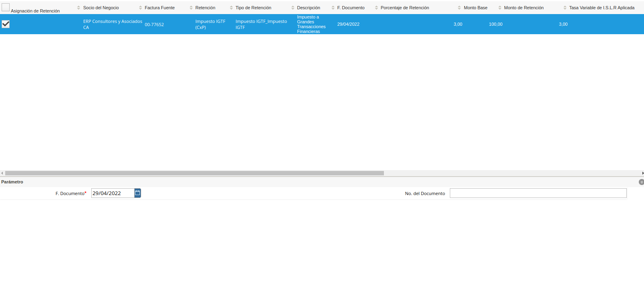Click the scrollbar right arrow
This screenshot has width=644, height=292.
click(x=642, y=173)
